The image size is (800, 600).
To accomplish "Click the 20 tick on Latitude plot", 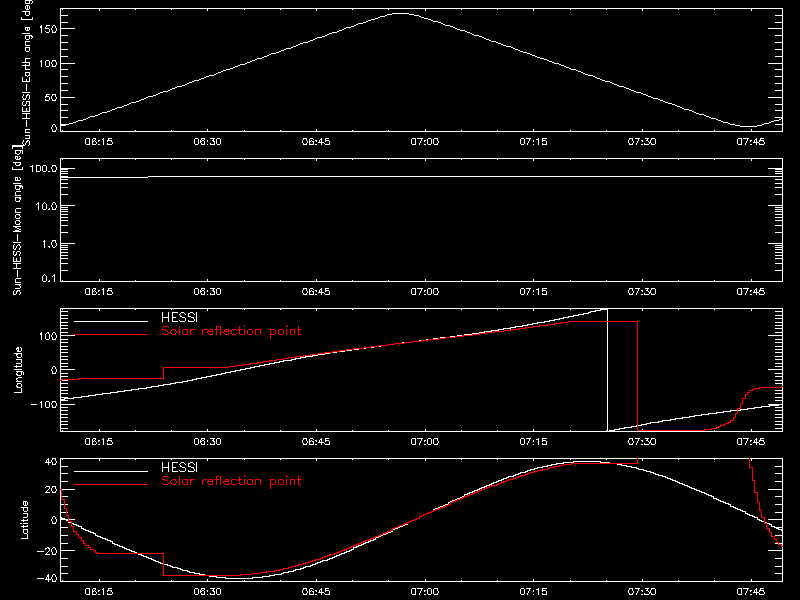I will (x=51, y=490).
